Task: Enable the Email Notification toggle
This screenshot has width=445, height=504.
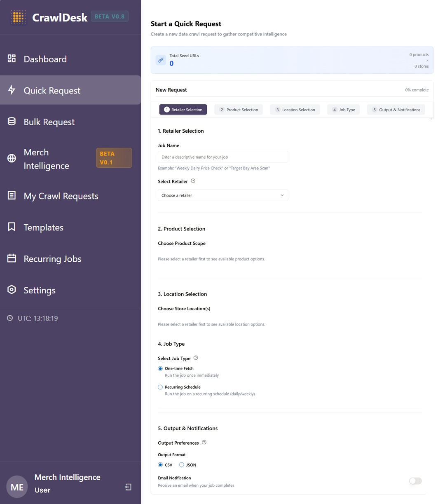Action: pos(415,481)
